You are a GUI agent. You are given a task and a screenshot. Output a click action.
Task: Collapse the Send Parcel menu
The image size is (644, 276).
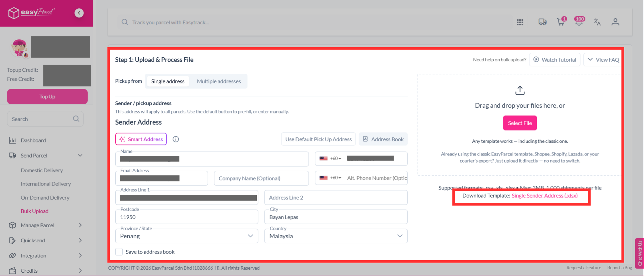pyautogui.click(x=46, y=156)
